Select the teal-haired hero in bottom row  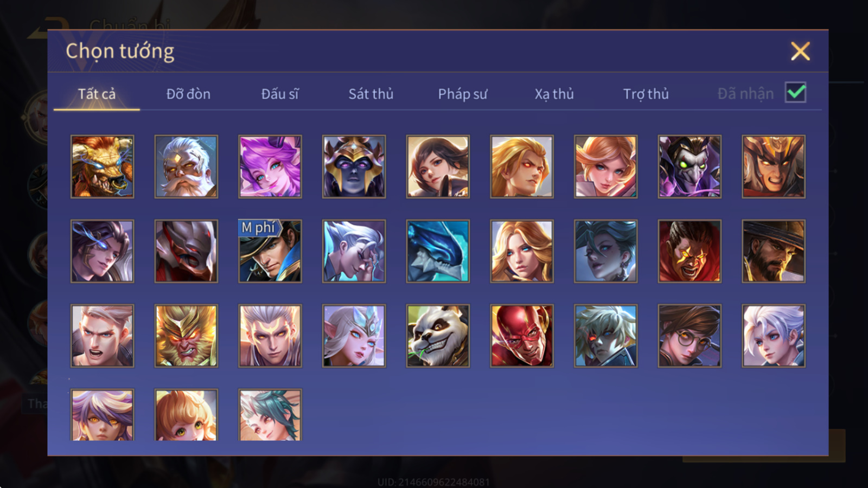[x=270, y=415]
